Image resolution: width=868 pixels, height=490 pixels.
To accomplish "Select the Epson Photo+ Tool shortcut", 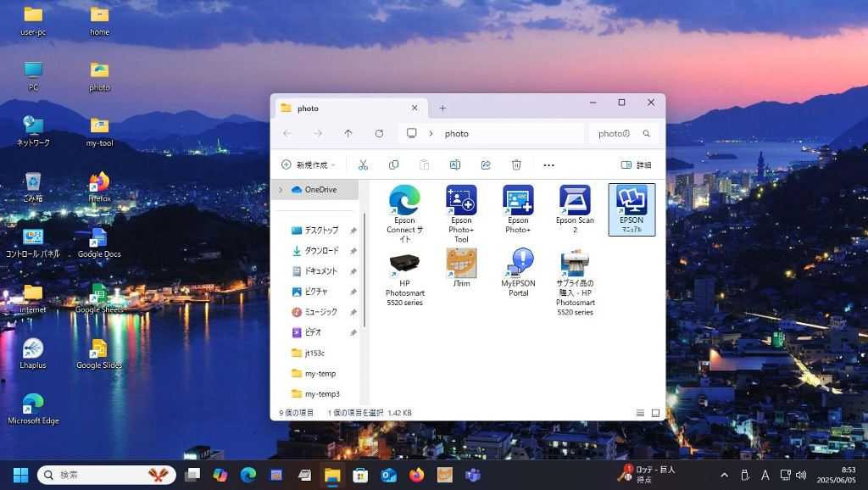I will tap(461, 214).
